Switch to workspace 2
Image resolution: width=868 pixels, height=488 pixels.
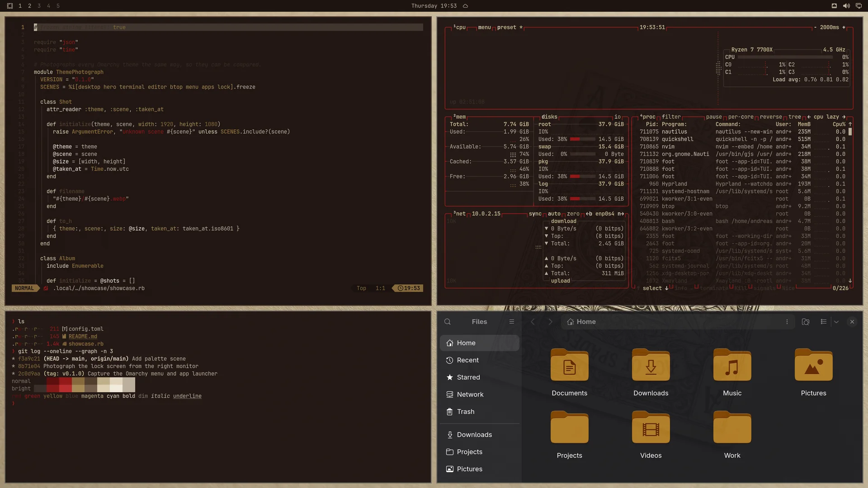pyautogui.click(x=29, y=6)
